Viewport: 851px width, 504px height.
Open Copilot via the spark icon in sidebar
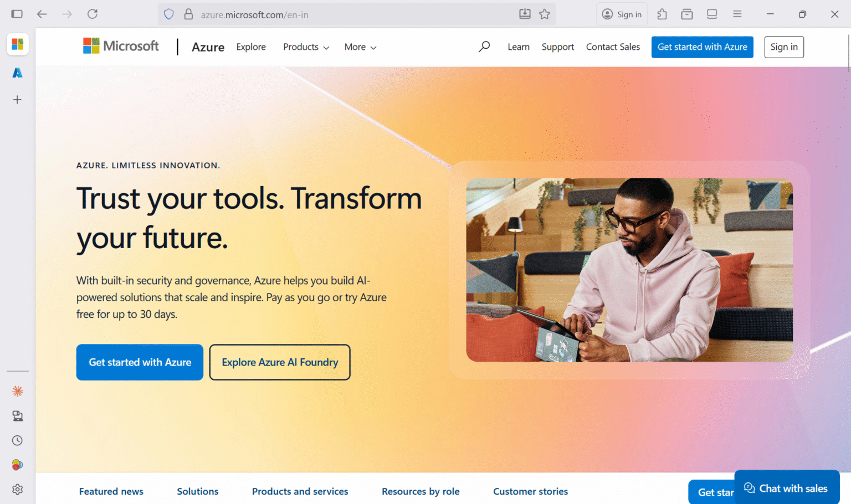[17, 391]
